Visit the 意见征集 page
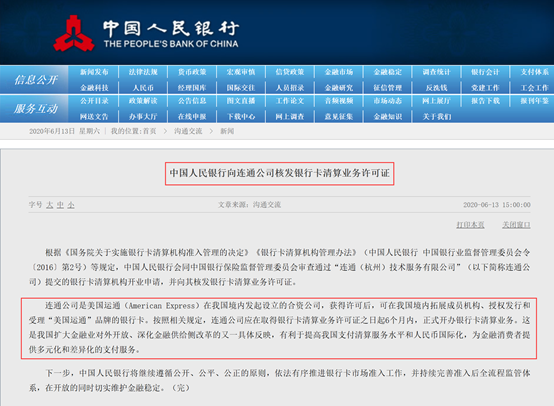This screenshot has height=406, width=554. (x=339, y=117)
